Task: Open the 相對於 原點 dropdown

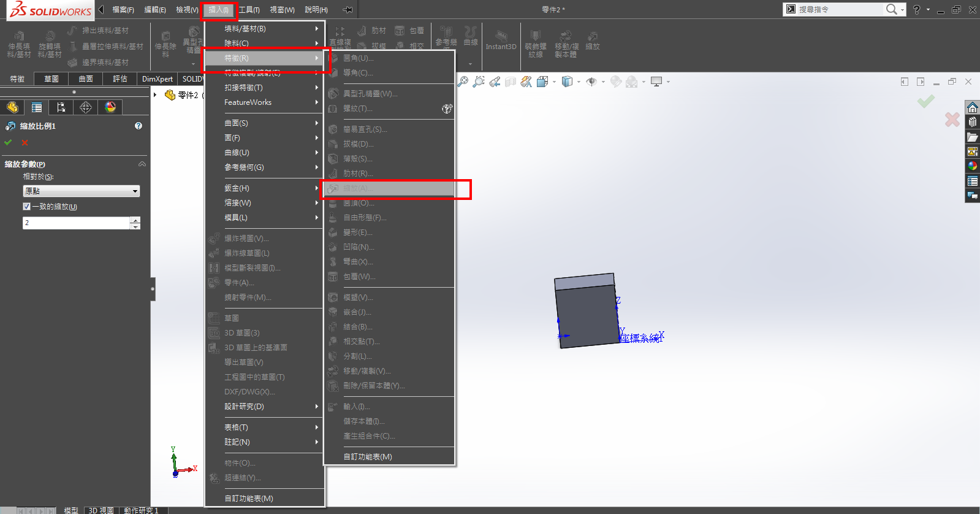Action: tap(81, 191)
